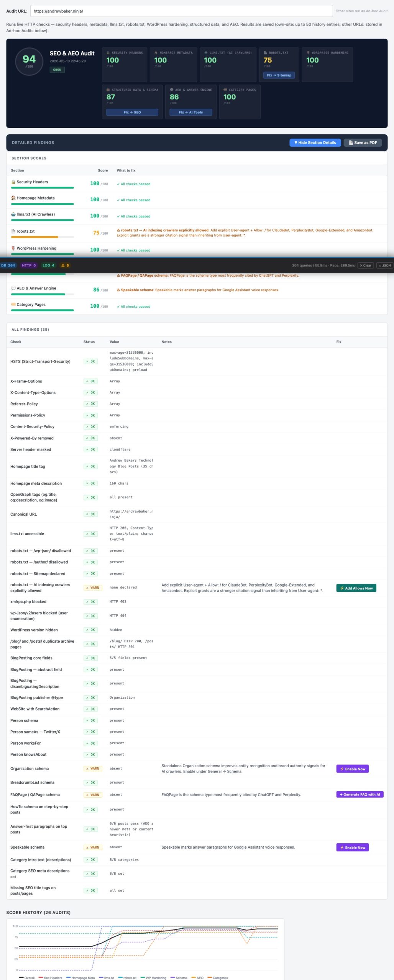This screenshot has height=980, width=394.
Task: Click Fix → SEO under Structured Data
Action: coord(132,113)
